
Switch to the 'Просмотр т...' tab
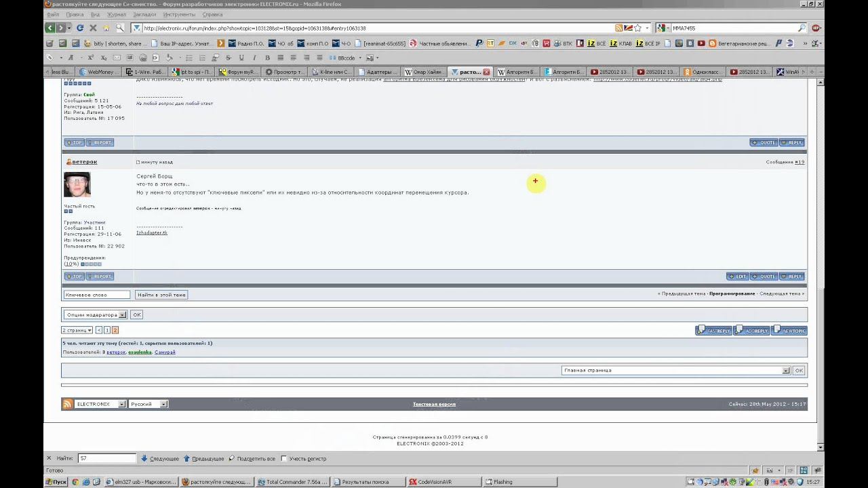(x=285, y=71)
